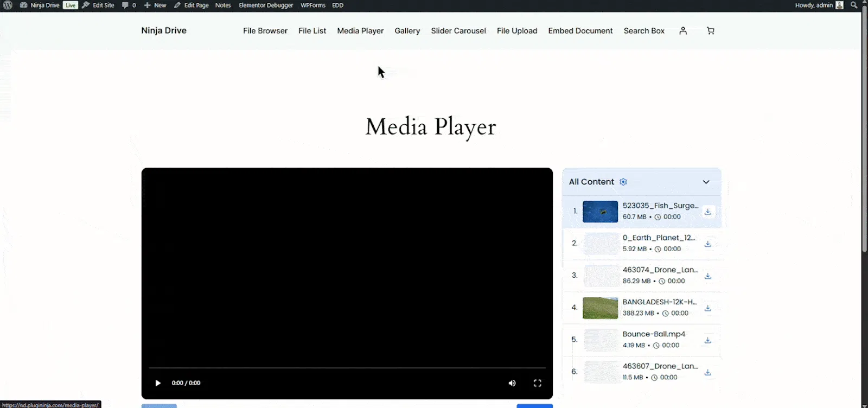Select BANGLADESH-12K-H playlist item
868x408 pixels.
642,308
